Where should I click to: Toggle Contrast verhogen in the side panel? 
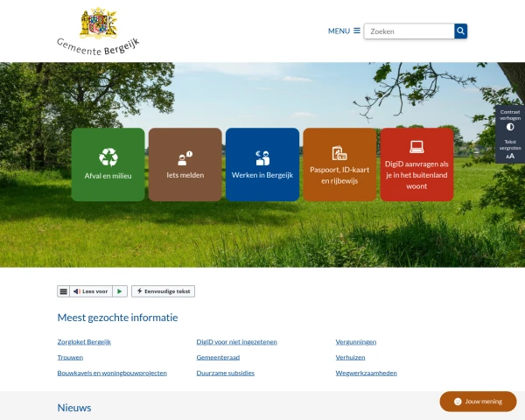(x=510, y=120)
